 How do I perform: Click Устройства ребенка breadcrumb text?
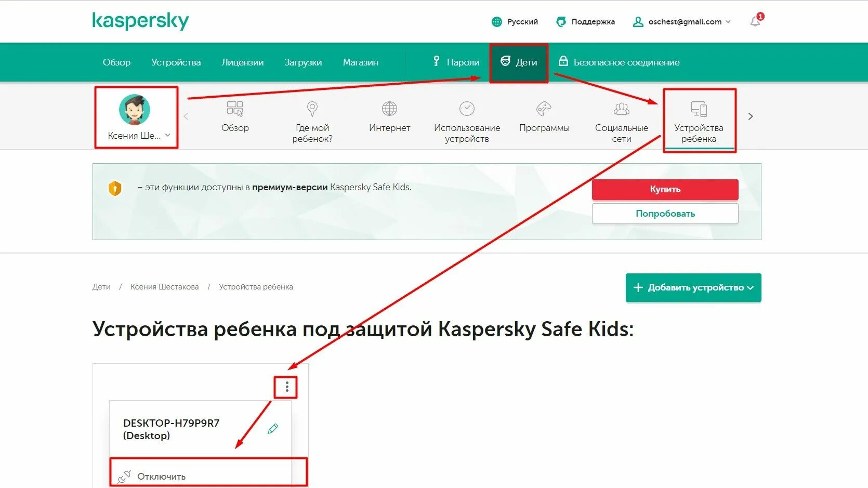point(256,287)
